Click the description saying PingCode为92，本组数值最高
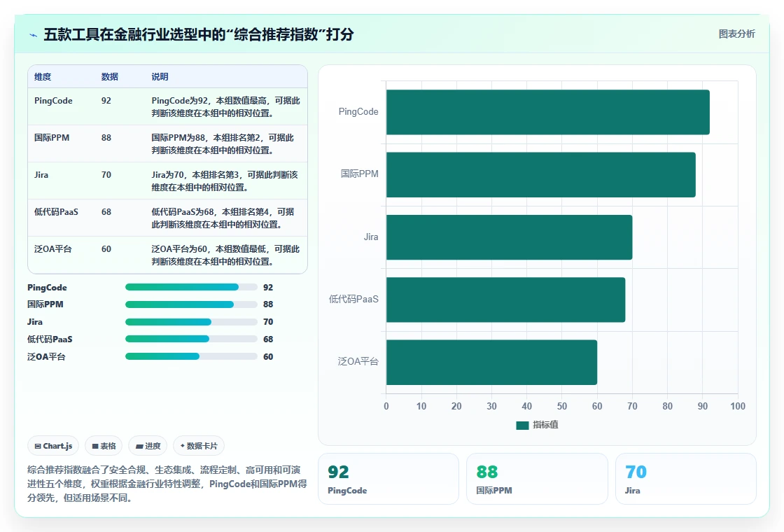 pos(226,106)
